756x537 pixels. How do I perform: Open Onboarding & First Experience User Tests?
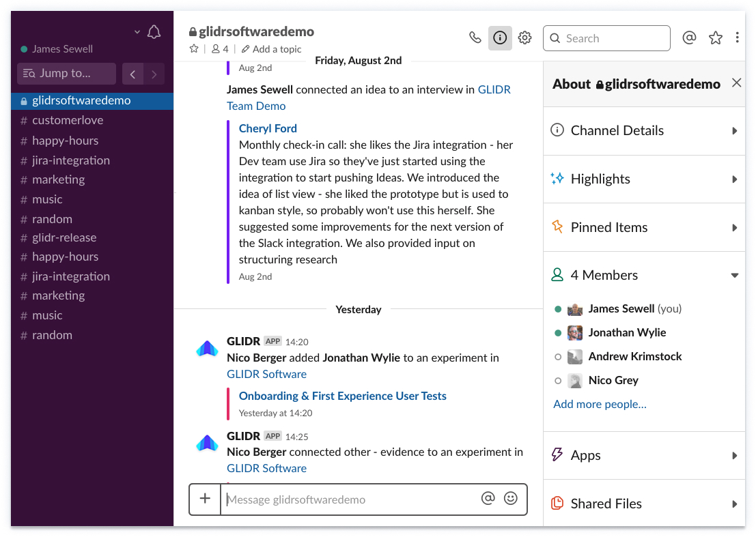pos(343,396)
